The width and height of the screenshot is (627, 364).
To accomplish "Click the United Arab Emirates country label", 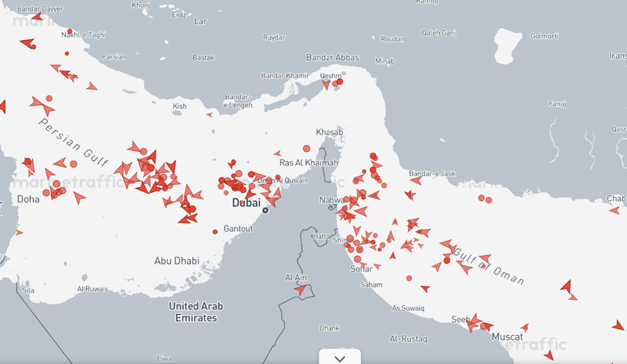I will 196,312.
